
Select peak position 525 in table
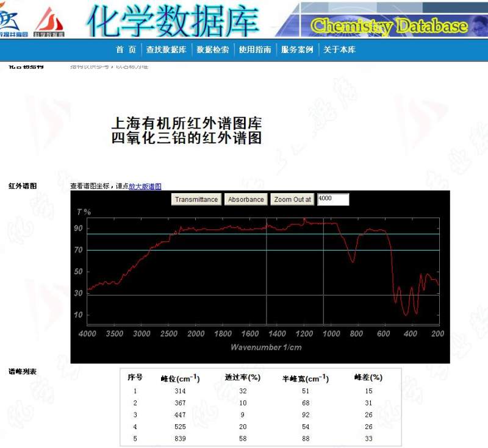pos(180,427)
